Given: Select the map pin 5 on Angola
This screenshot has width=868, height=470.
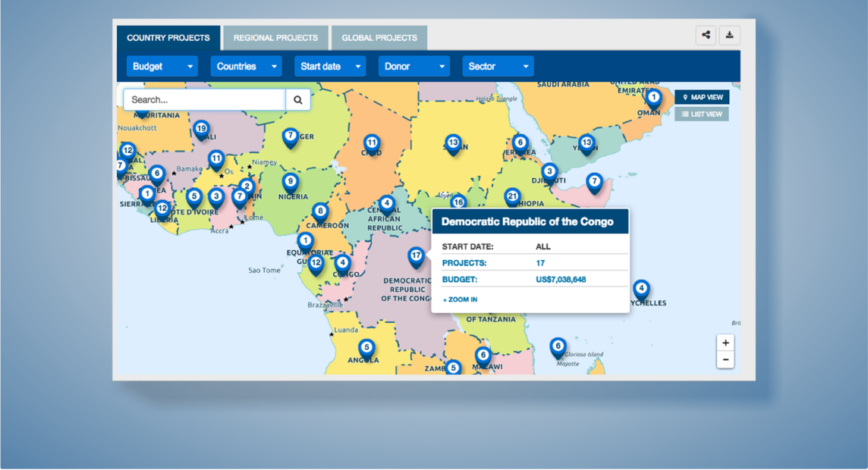Looking at the screenshot, I should (366, 349).
